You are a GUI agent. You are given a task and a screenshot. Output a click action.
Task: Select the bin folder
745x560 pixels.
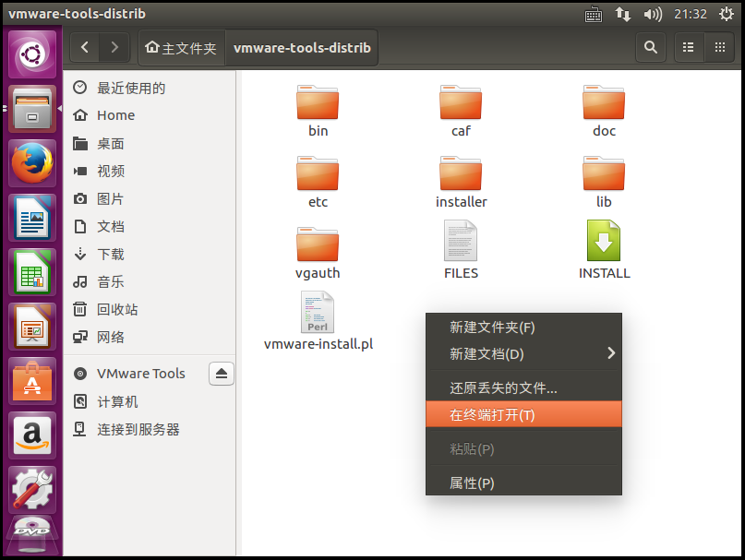(318, 112)
